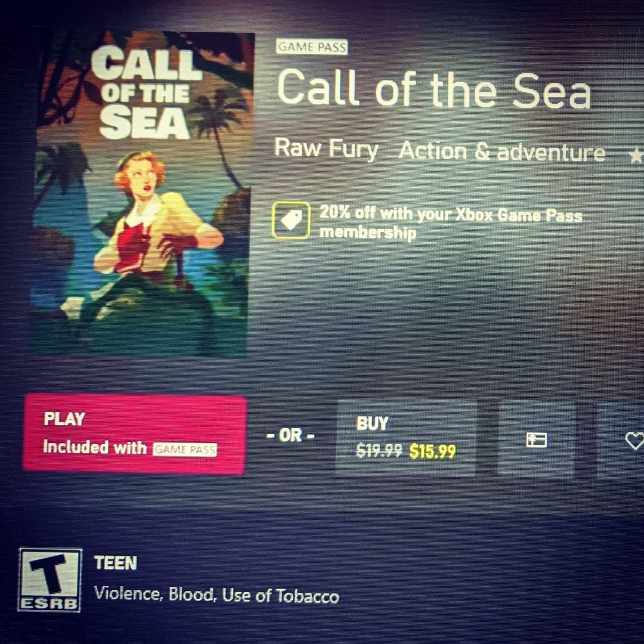Click the star rating icon
The image size is (644, 644).
click(x=636, y=155)
